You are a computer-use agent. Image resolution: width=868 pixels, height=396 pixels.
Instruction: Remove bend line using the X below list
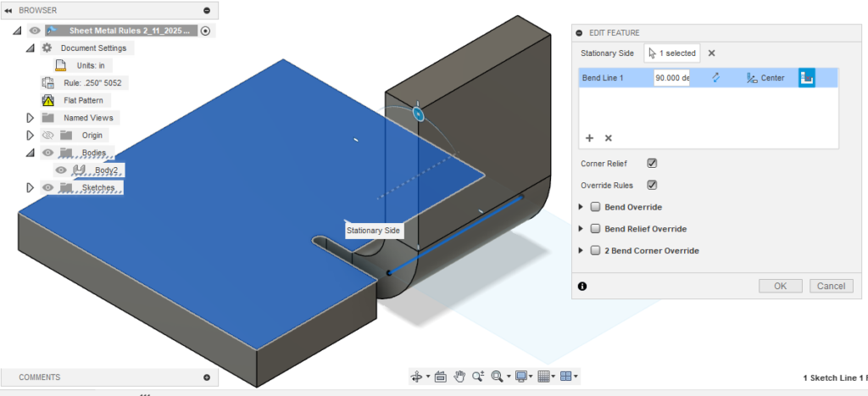608,137
